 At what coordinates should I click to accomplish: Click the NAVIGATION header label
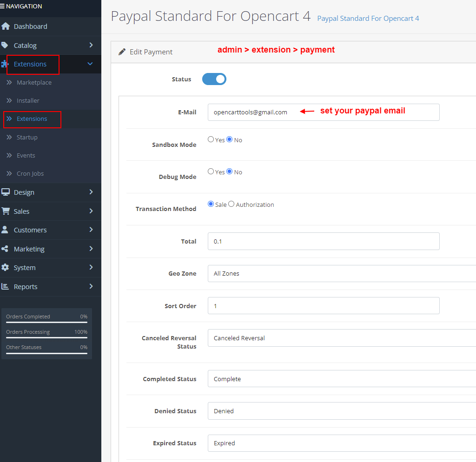24,6
